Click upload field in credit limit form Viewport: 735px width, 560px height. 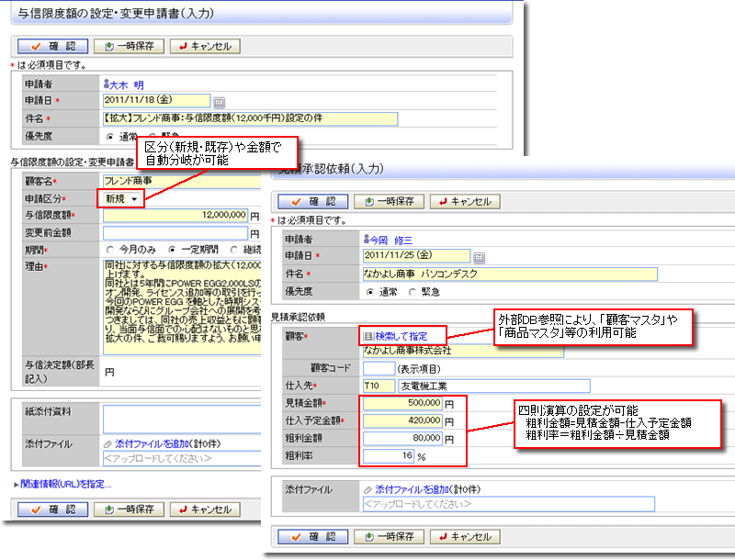tap(182, 459)
